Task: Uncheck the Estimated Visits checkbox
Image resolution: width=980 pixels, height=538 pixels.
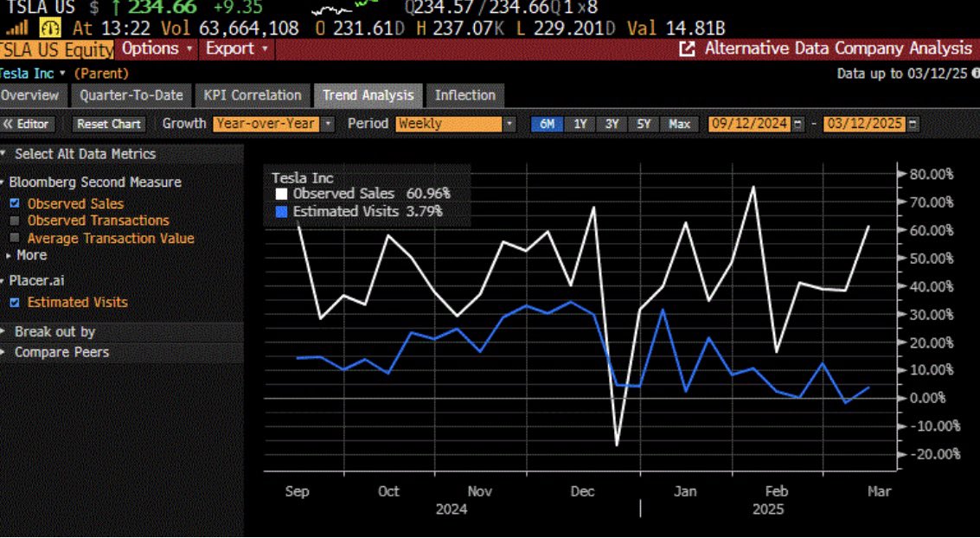Action: [x=15, y=303]
